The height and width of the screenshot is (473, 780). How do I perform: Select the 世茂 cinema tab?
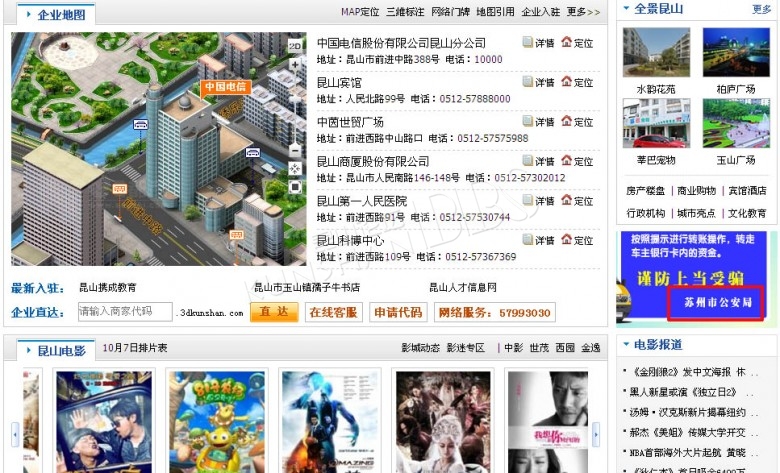point(539,348)
